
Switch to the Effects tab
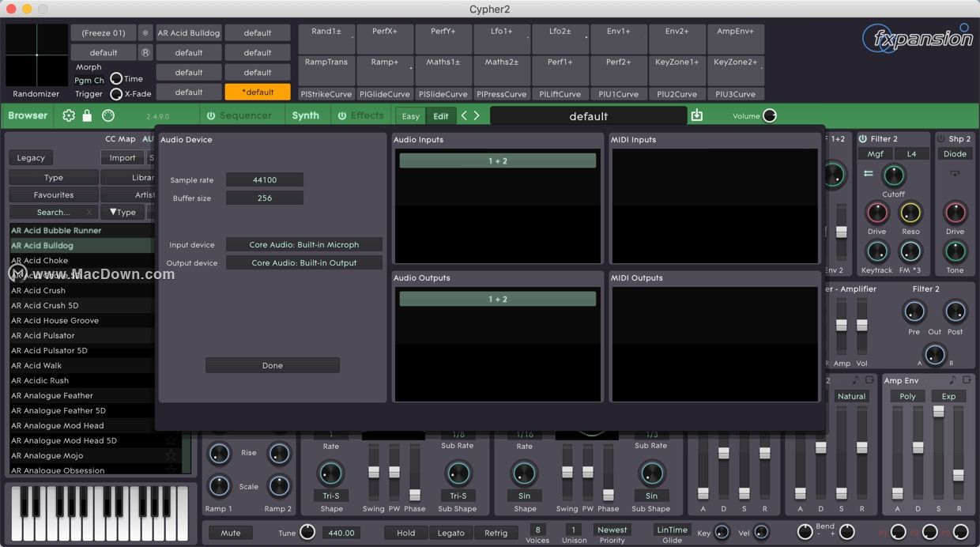coord(367,115)
